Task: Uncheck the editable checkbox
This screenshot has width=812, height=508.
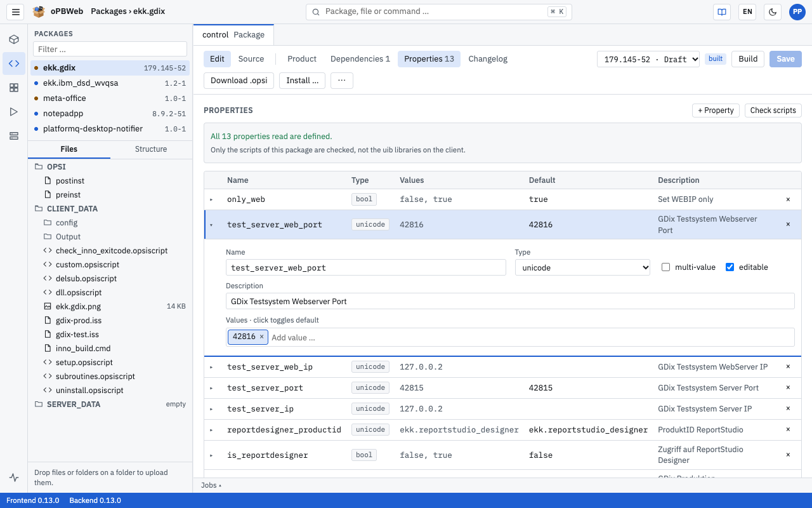Action: click(730, 267)
